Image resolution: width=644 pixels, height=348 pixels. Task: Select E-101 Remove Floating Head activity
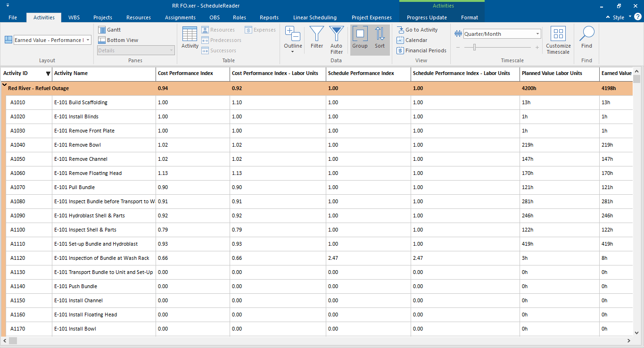(88, 173)
